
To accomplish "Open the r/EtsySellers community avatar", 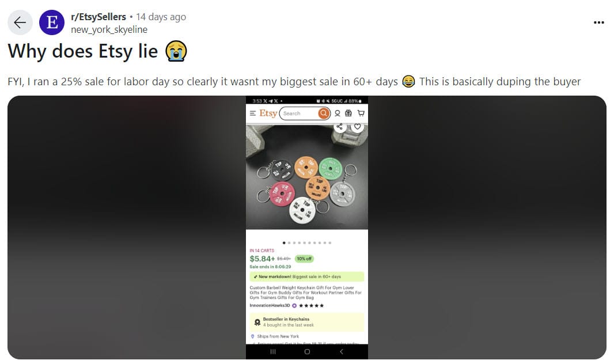I will pyautogui.click(x=52, y=22).
